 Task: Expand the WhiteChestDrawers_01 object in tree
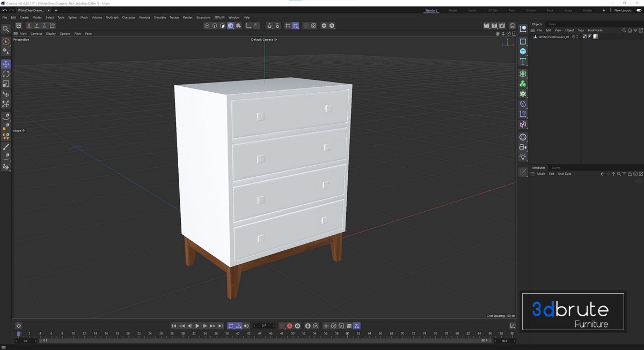[532, 37]
